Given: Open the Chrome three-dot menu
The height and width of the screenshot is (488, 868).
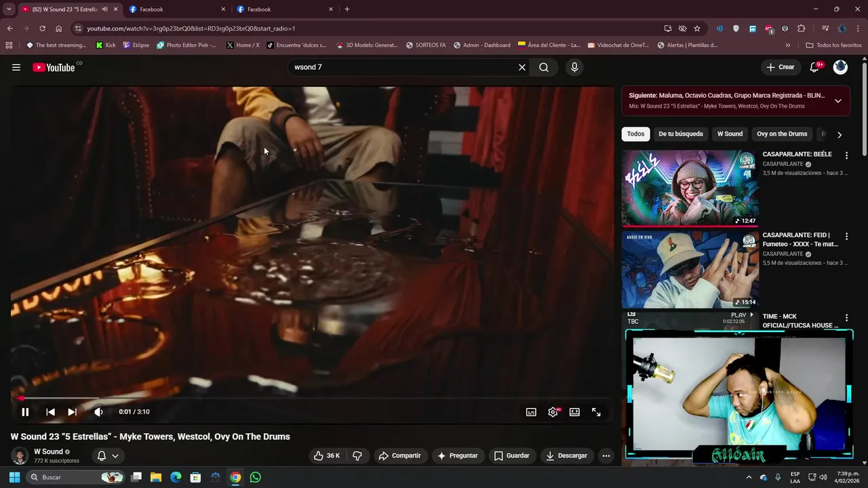Looking at the screenshot, I should (859, 28).
